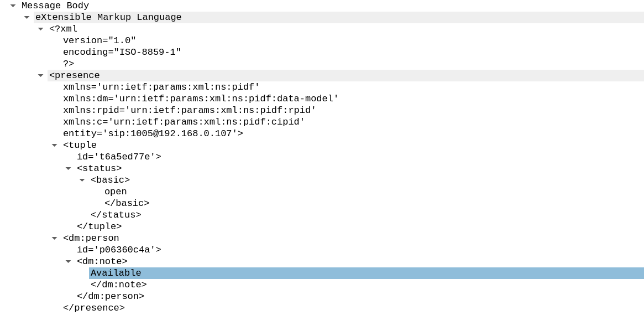Select the encoding="ISO-8859-1" line
The image size is (644, 315).
click(122, 52)
